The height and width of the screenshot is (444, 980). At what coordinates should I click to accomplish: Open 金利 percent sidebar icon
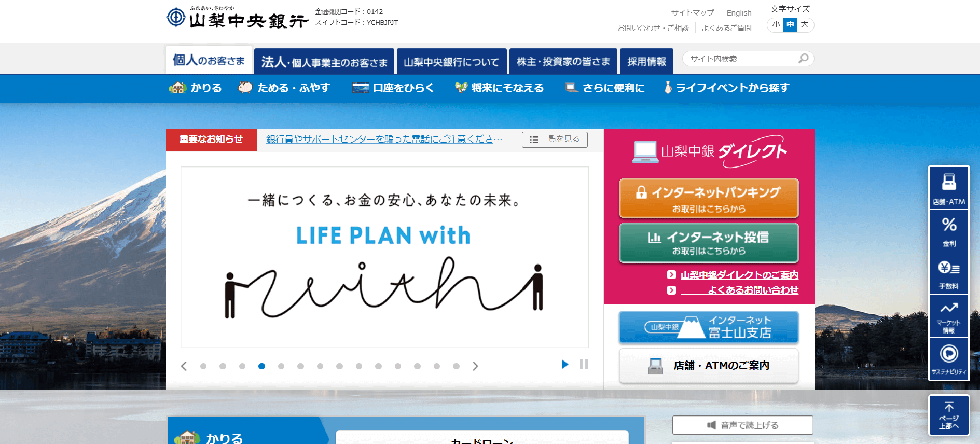pos(949,231)
